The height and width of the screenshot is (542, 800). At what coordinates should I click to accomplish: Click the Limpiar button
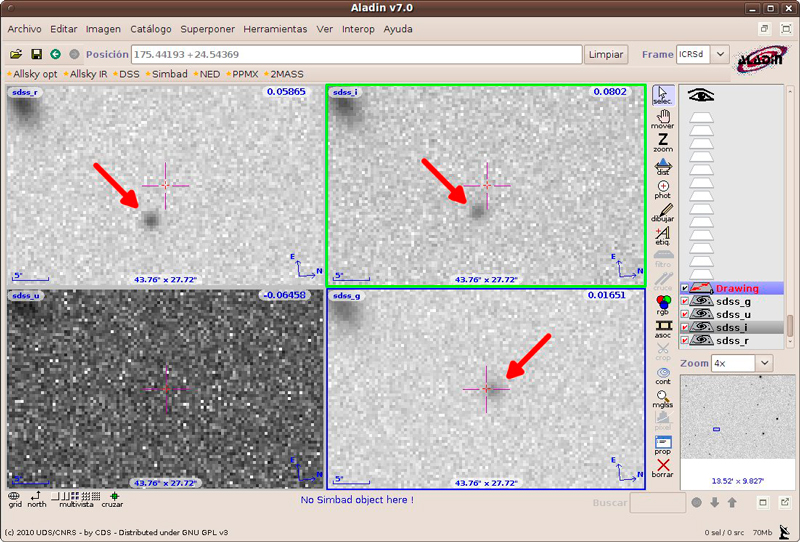(x=606, y=54)
